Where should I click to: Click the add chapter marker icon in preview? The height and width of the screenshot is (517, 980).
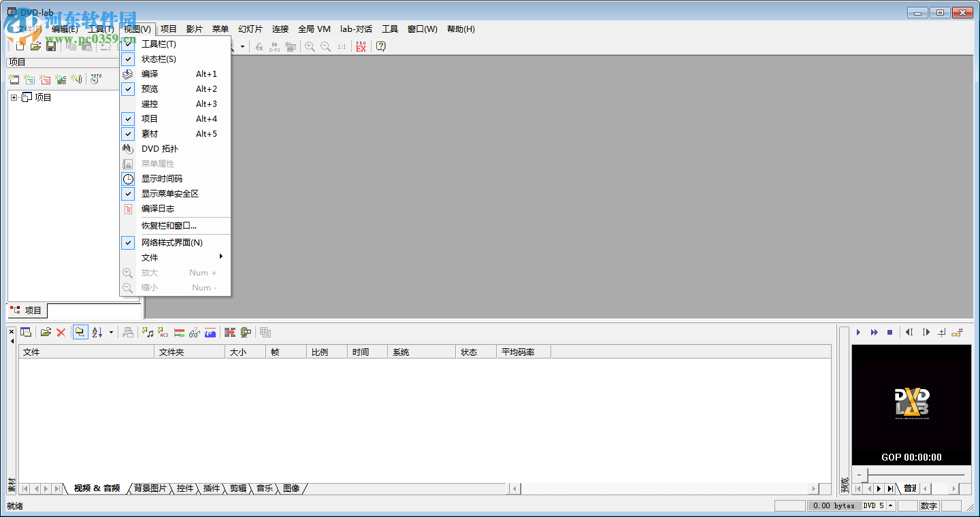pyautogui.click(x=942, y=333)
